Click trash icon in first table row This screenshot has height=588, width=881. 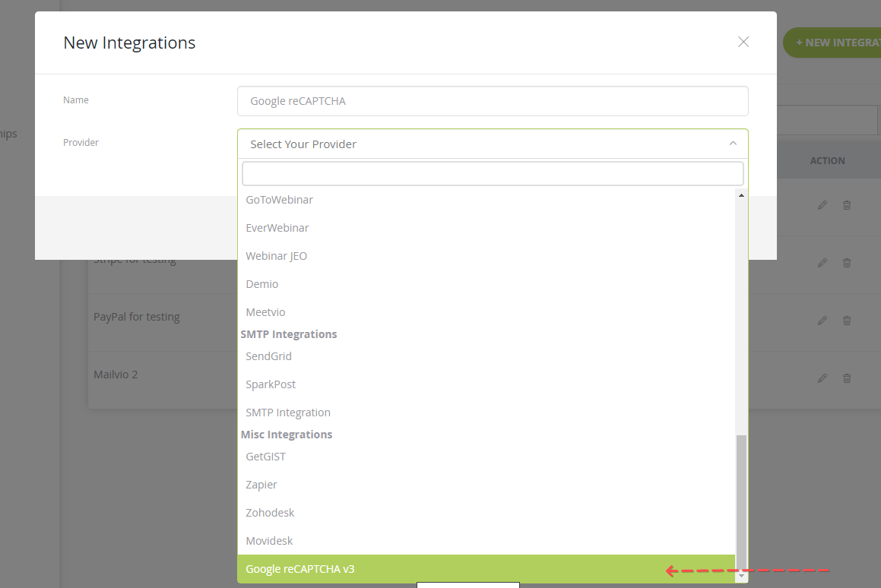click(x=847, y=205)
